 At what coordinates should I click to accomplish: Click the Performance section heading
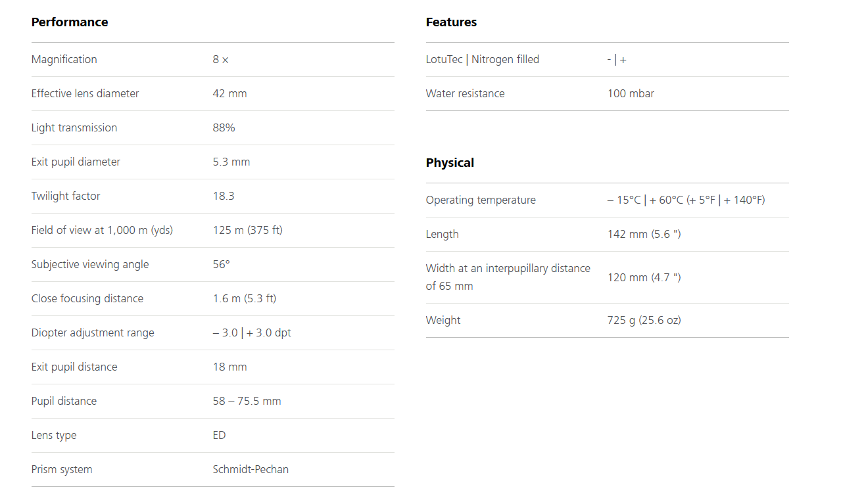point(70,22)
